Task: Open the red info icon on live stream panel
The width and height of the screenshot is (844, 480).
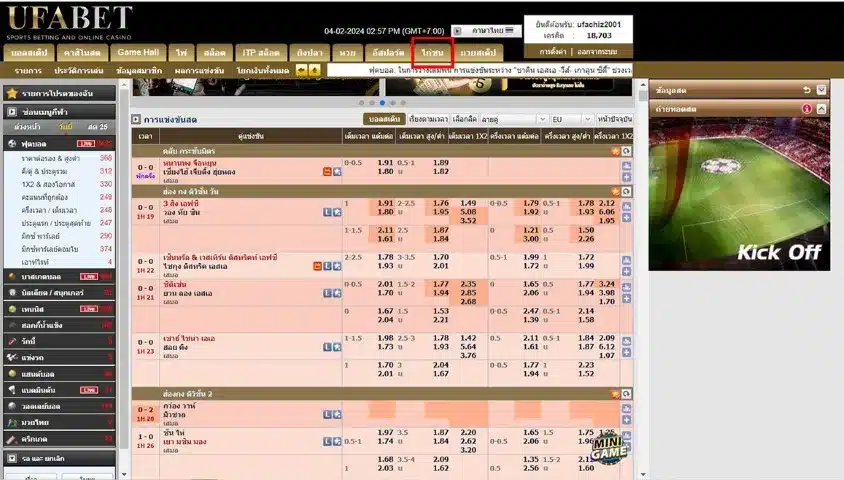Action: click(x=806, y=109)
